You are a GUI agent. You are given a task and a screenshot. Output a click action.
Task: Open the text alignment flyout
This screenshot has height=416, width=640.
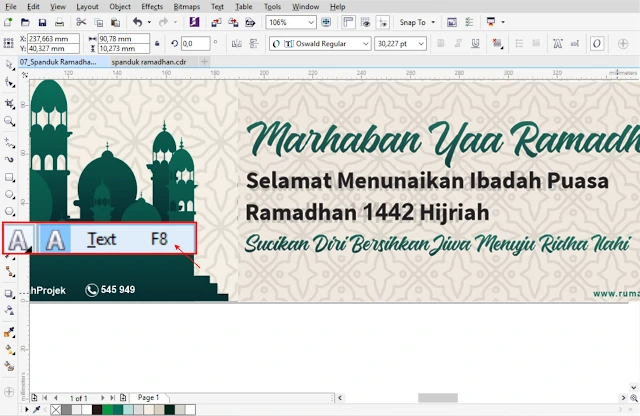[497, 43]
